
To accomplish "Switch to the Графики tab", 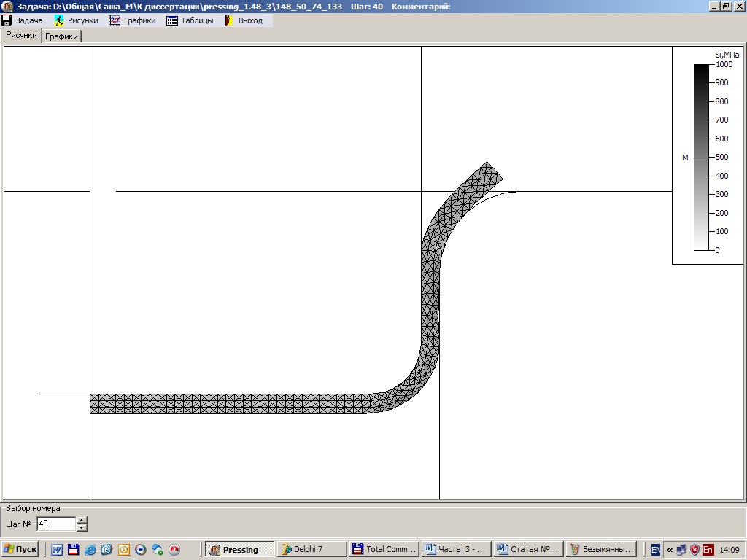I will tap(62, 36).
